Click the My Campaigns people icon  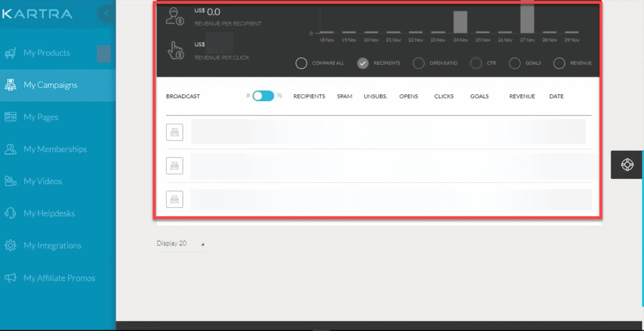click(x=10, y=85)
